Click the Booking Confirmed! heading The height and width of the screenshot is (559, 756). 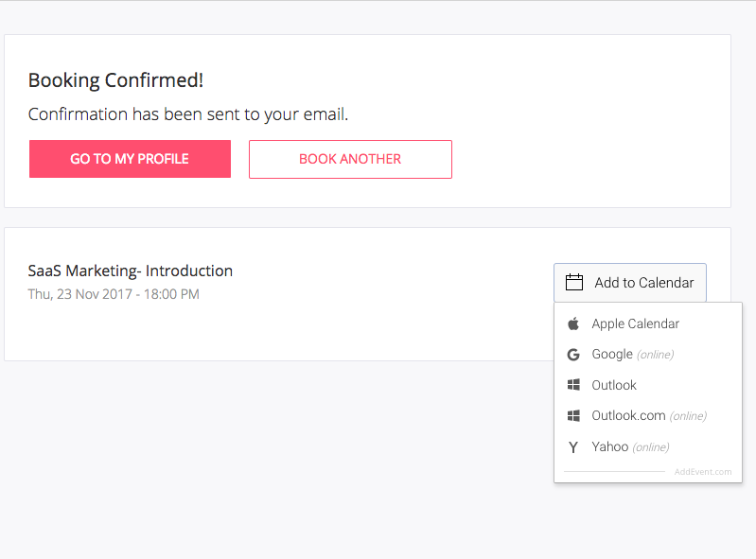coord(115,80)
